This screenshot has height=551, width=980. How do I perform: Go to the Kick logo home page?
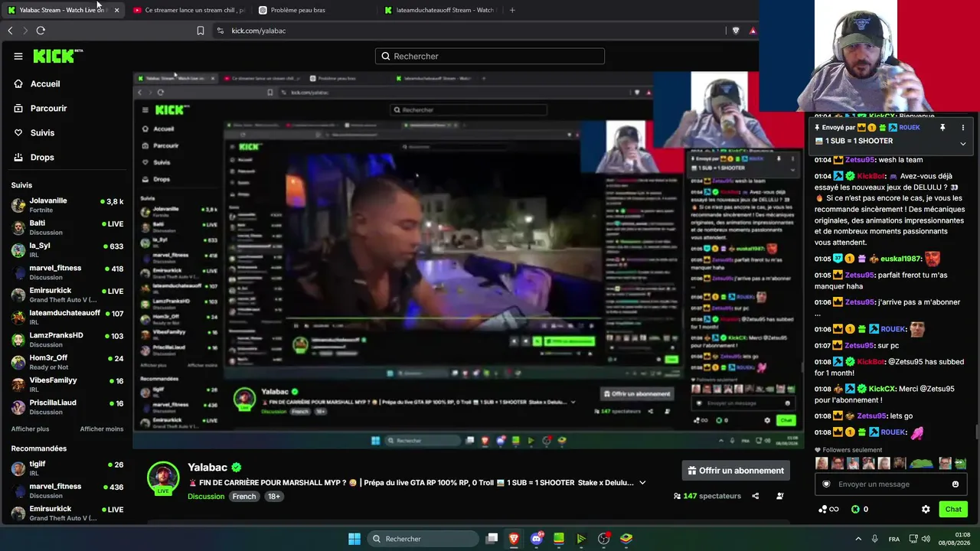tap(57, 56)
